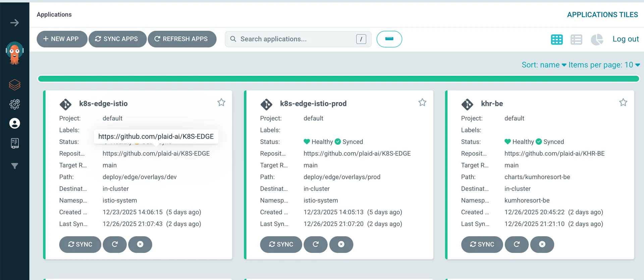
Task: Open Documentation icon in sidebar
Action: 14,143
